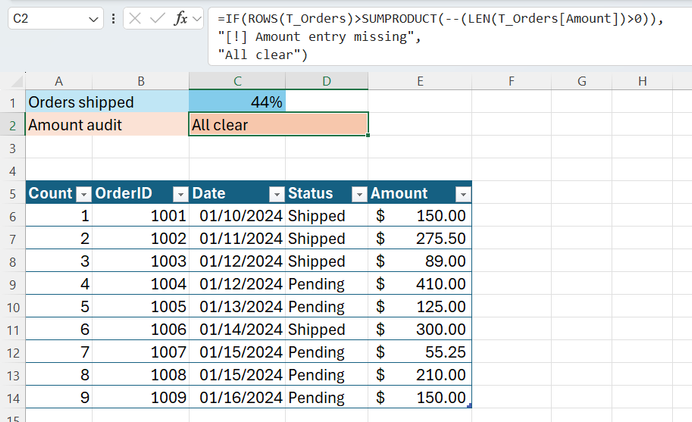Click the Status table header cell
The image size is (692, 422).
(x=327, y=193)
